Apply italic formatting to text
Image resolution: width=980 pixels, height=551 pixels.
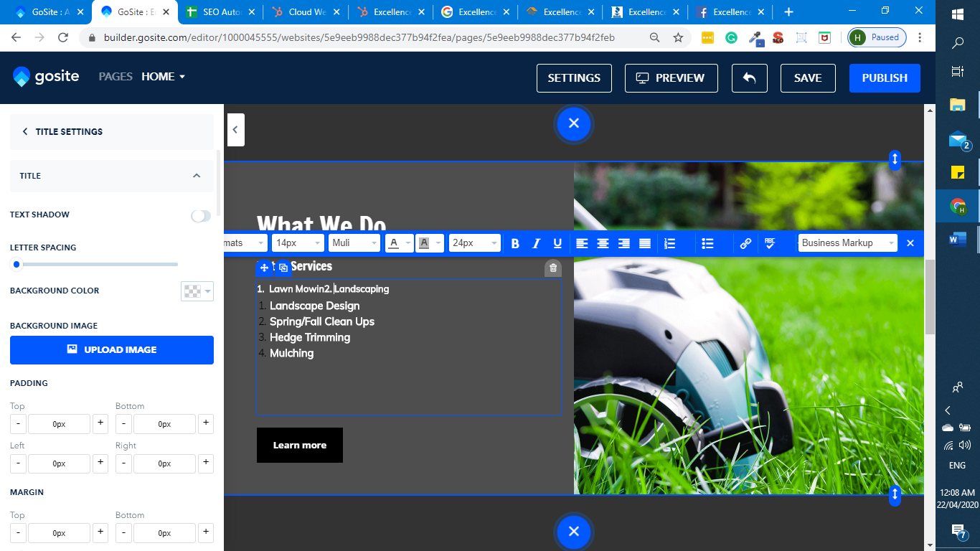coord(536,243)
